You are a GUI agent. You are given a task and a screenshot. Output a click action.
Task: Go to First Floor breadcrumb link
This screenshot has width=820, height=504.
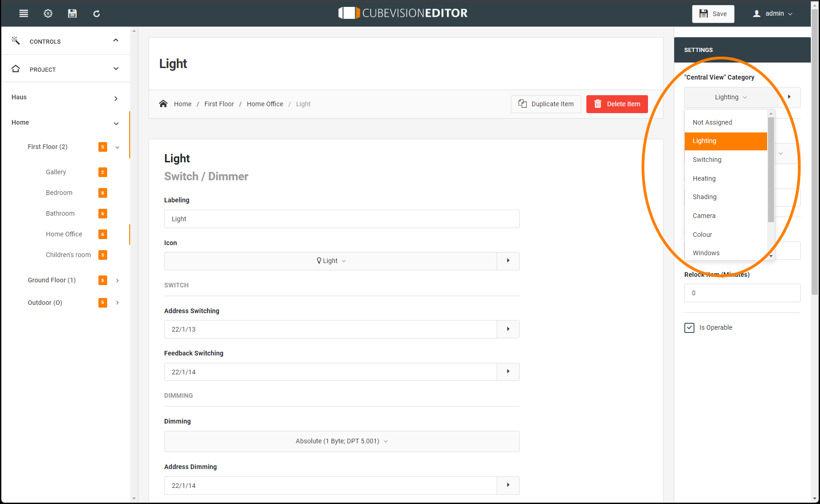click(219, 104)
